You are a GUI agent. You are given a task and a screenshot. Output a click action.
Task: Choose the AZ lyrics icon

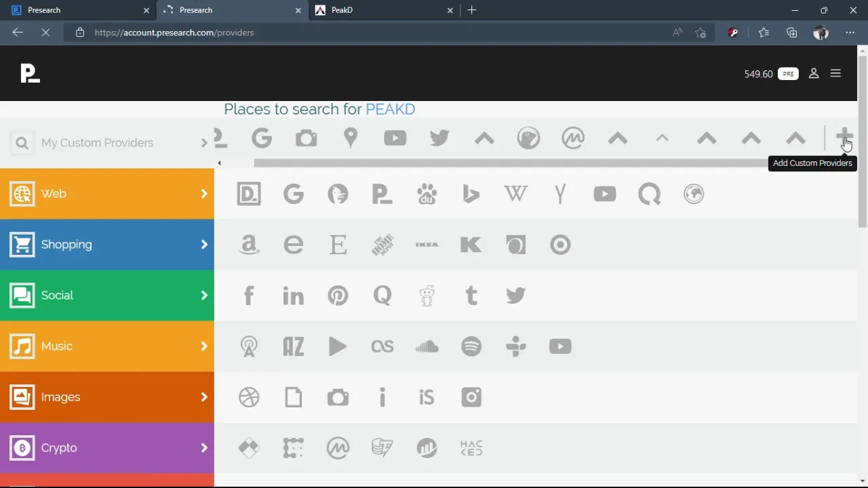click(x=294, y=346)
